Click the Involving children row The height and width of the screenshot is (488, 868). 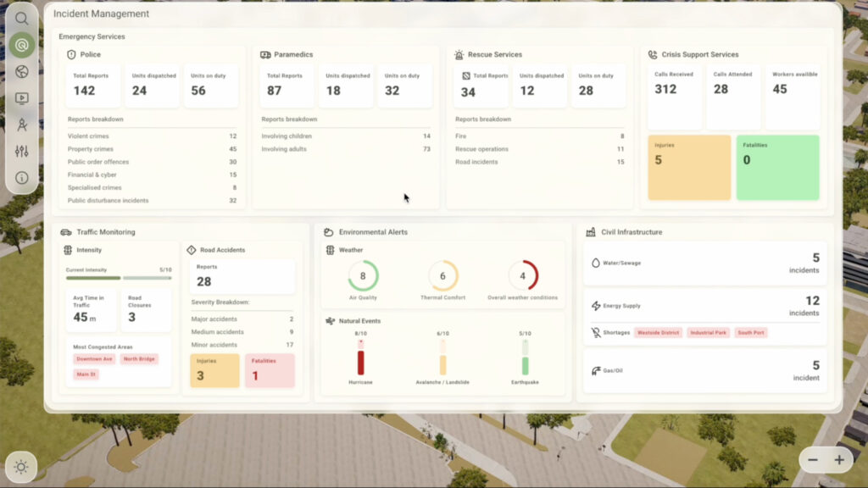[x=346, y=136]
